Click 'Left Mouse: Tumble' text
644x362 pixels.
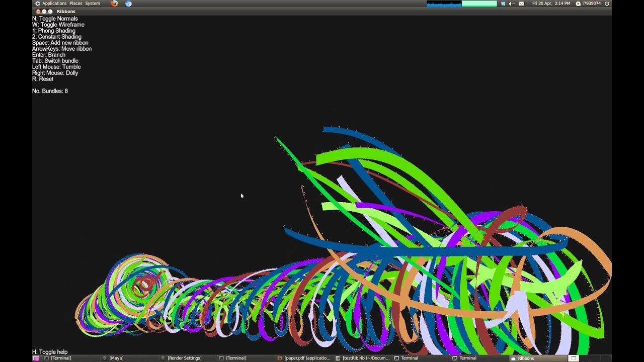pyautogui.click(x=56, y=67)
